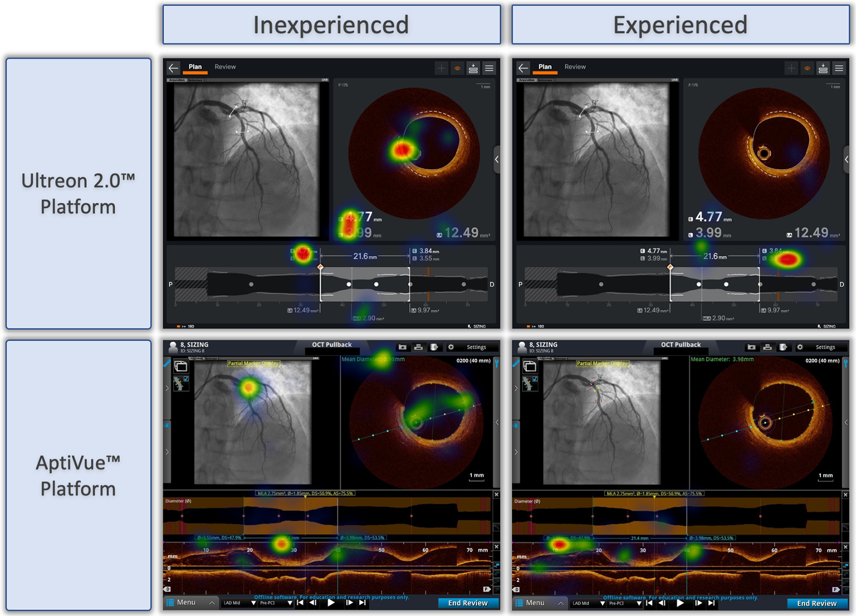The height and width of the screenshot is (616, 856).
Task: Toggle orange eye icon in Inexperienced Ultreon toolbar
Action: pyautogui.click(x=457, y=68)
